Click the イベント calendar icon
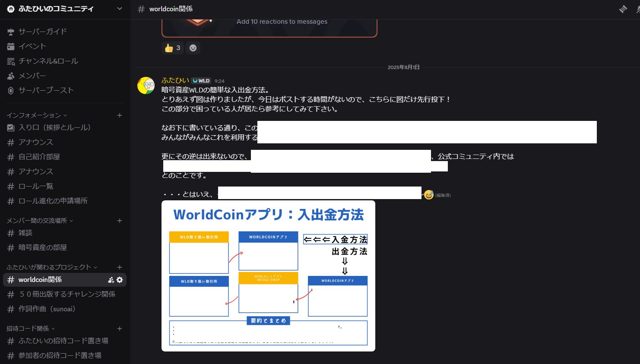This screenshot has height=364, width=640. (11, 46)
